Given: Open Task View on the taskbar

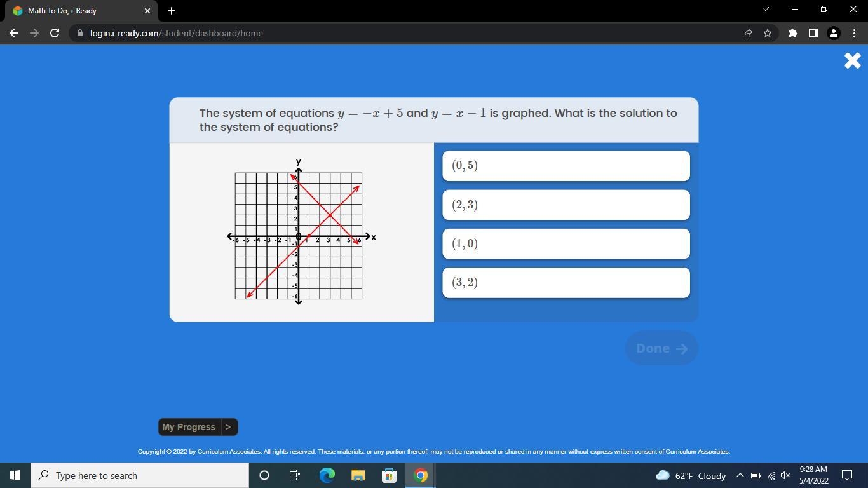Looking at the screenshot, I should tap(295, 475).
